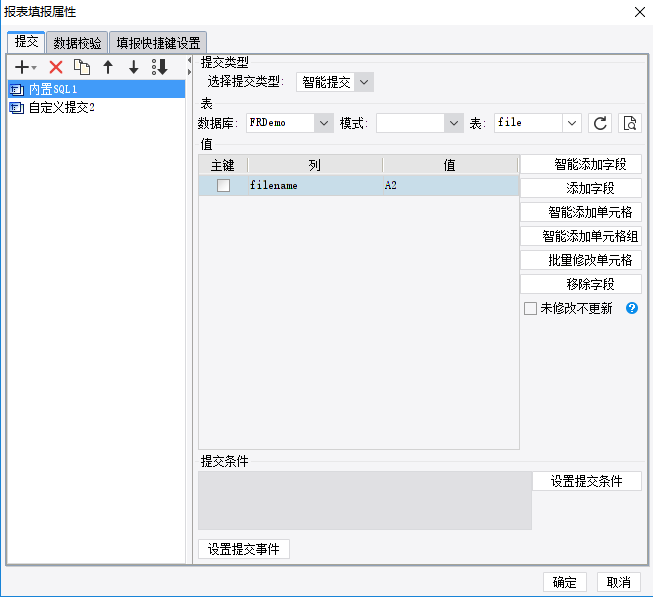Click the 值 column header
This screenshot has height=597, width=653.
450,165
